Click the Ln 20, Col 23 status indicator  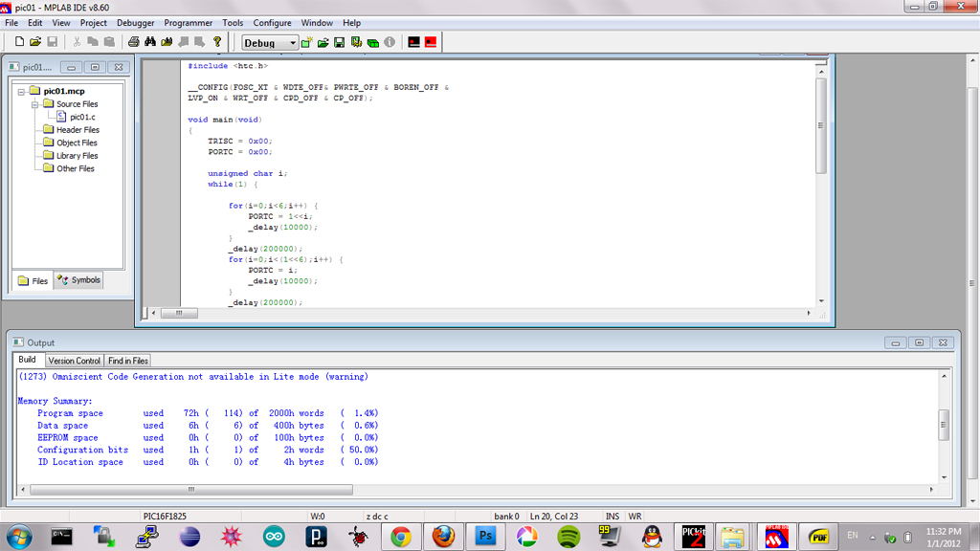pos(554,516)
